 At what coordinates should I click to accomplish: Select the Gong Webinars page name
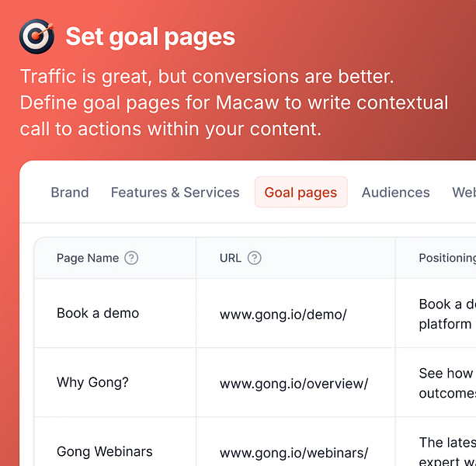click(105, 451)
